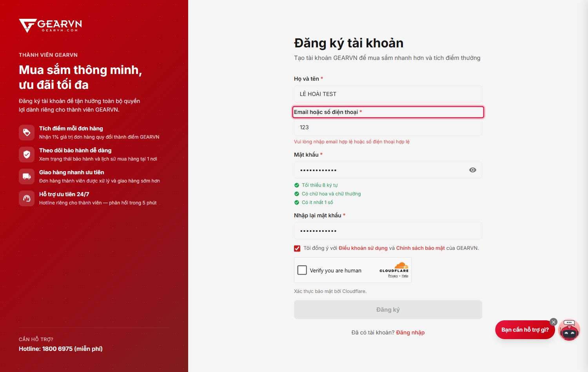Open the chatbot robot avatar
The width and height of the screenshot is (588, 372).
569,330
